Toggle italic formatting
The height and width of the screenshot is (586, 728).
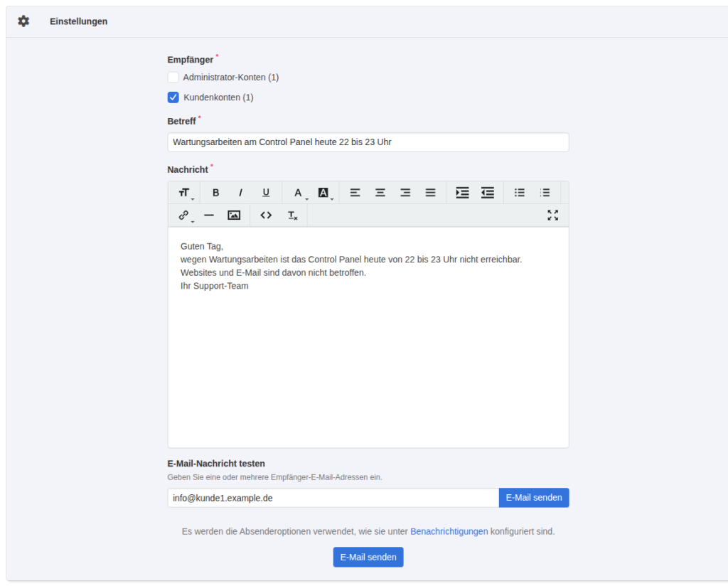click(x=240, y=193)
